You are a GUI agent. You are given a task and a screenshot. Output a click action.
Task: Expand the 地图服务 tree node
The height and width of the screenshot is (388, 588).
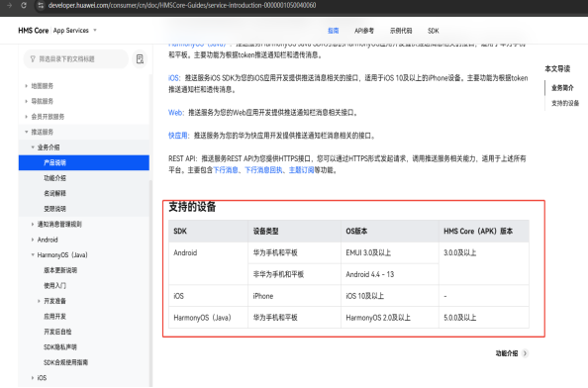[x=27, y=86]
